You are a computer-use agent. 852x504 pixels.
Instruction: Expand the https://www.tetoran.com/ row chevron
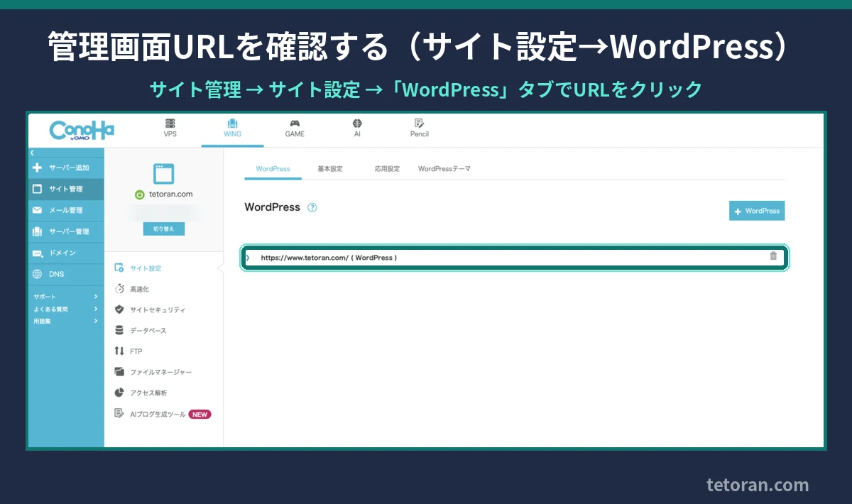click(x=248, y=258)
